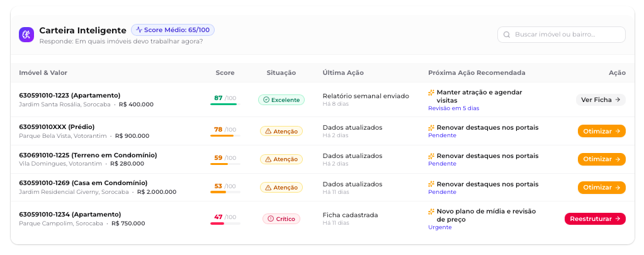This screenshot has height=255, width=644.
Task: Click Há 8 dias timestamp
Action: 336,105
